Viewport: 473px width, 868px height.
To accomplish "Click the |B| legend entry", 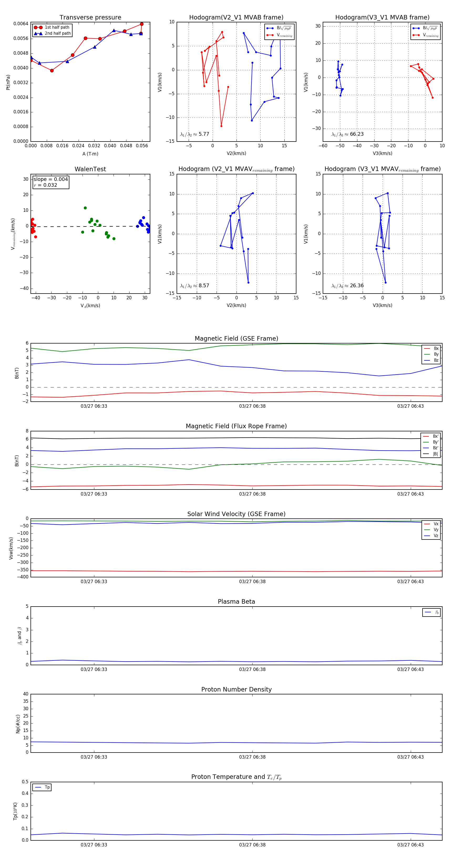I will pos(431,454).
